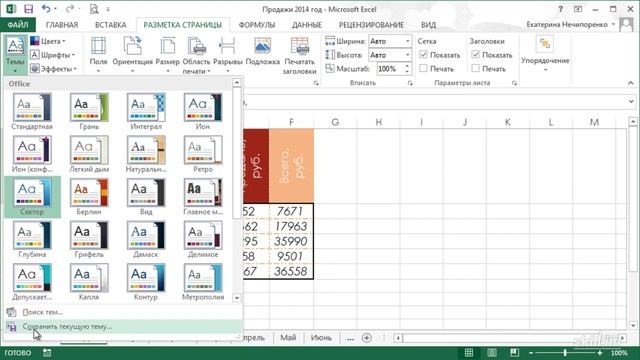The height and width of the screenshot is (360, 640).
Task: Apply the Сектор theme
Action: pyautogui.click(x=32, y=197)
